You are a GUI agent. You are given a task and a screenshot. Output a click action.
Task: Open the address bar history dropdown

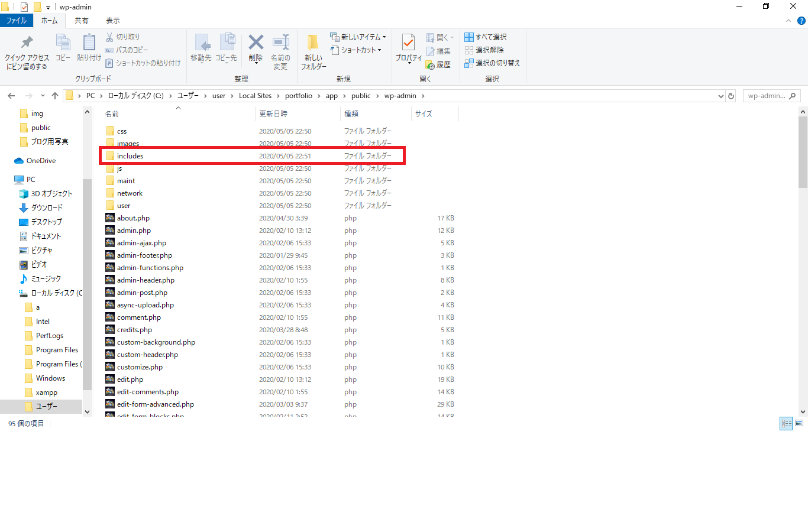pyautogui.click(x=720, y=96)
